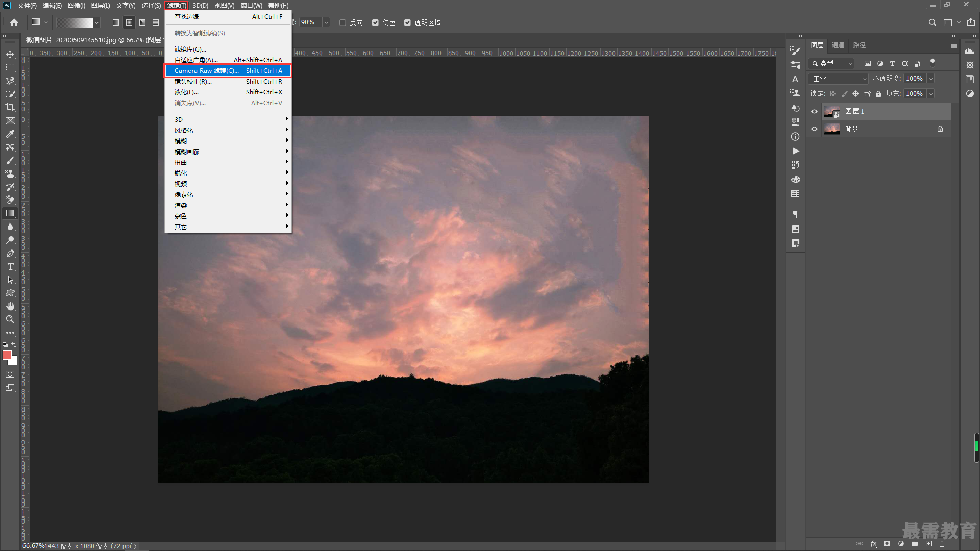Screen dimensions: 980x551
Task: Toggle lock transparent pixels
Action: [x=833, y=94]
